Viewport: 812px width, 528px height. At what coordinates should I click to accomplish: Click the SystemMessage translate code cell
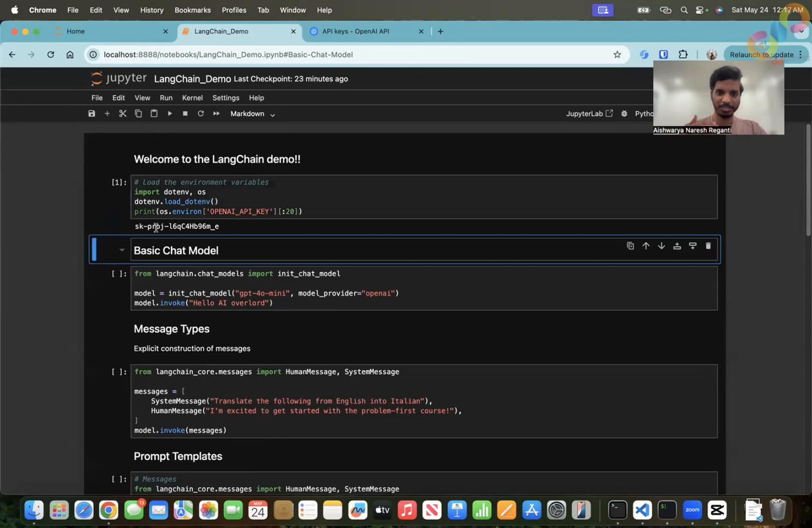point(424,401)
